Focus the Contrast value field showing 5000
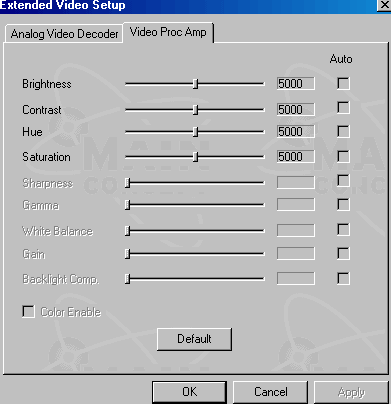The height and width of the screenshot is (404, 391). (296, 109)
